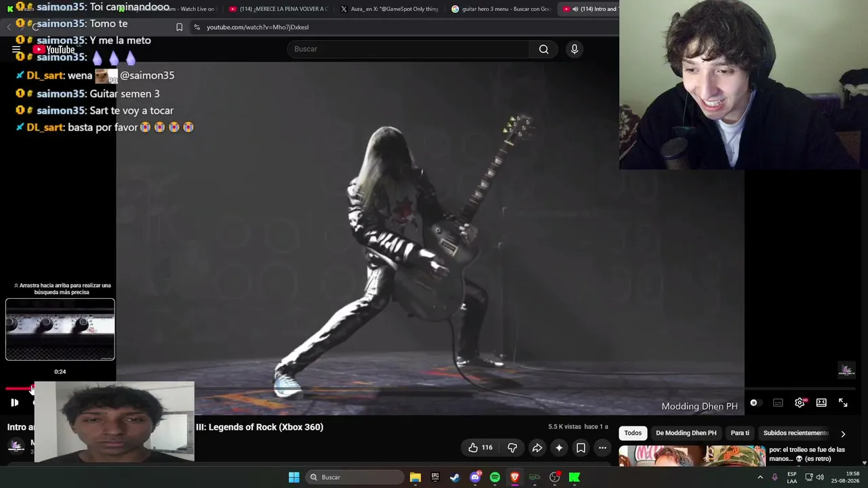Image resolution: width=868 pixels, height=488 pixels.
Task: Click the magnifier search button on YouTube
Action: 544,49
